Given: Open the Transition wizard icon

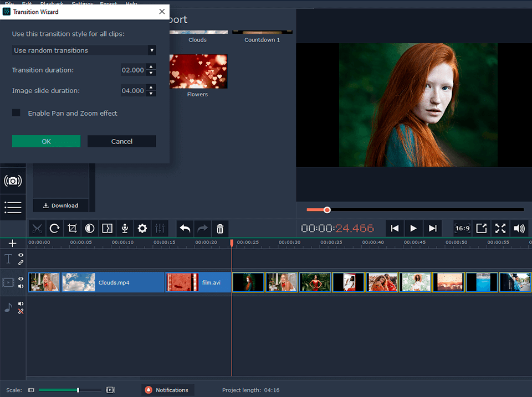Looking at the screenshot, I should coord(108,228).
